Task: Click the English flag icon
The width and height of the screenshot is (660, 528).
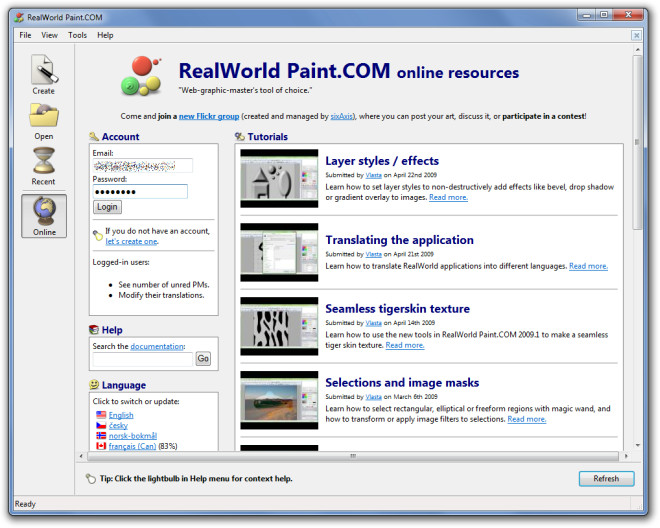Action: pos(101,415)
